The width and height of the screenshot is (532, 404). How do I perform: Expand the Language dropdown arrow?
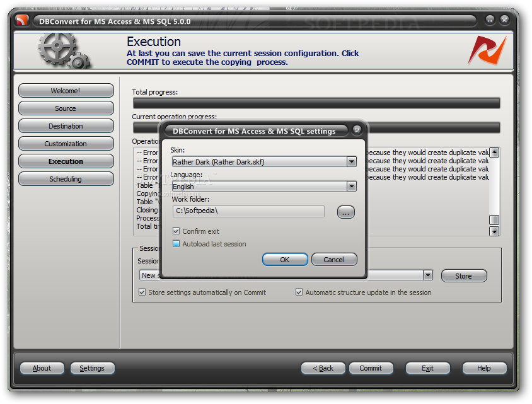pos(352,186)
